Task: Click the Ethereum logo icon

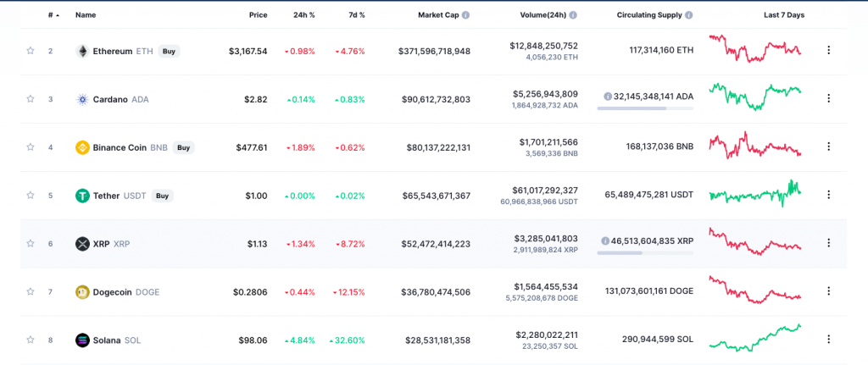Action: [x=82, y=52]
